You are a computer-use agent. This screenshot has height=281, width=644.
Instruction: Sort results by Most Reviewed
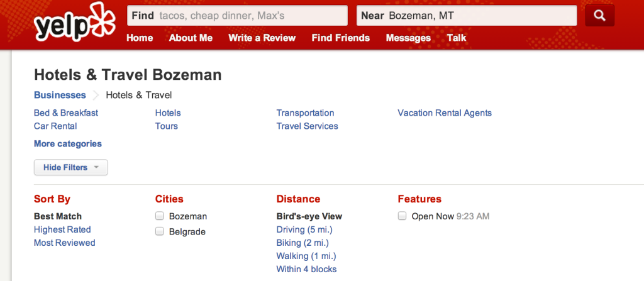click(x=65, y=243)
